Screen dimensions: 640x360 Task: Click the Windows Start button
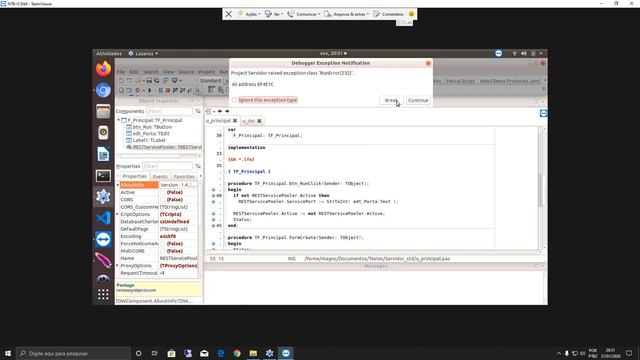click(x=8, y=353)
